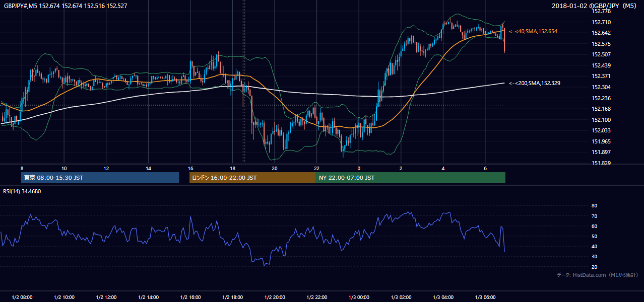Click price axis value 152.236
644x302 pixels.
[601, 98]
